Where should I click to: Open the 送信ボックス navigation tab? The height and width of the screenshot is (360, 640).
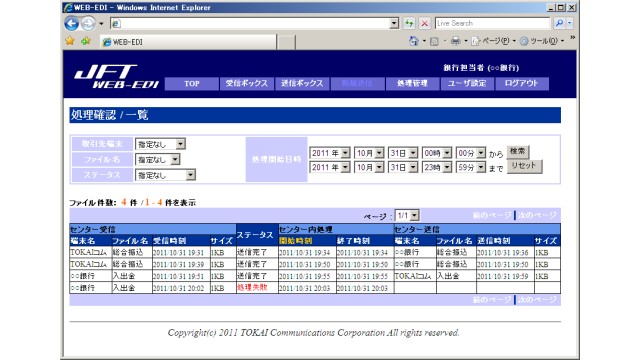pyautogui.click(x=302, y=84)
